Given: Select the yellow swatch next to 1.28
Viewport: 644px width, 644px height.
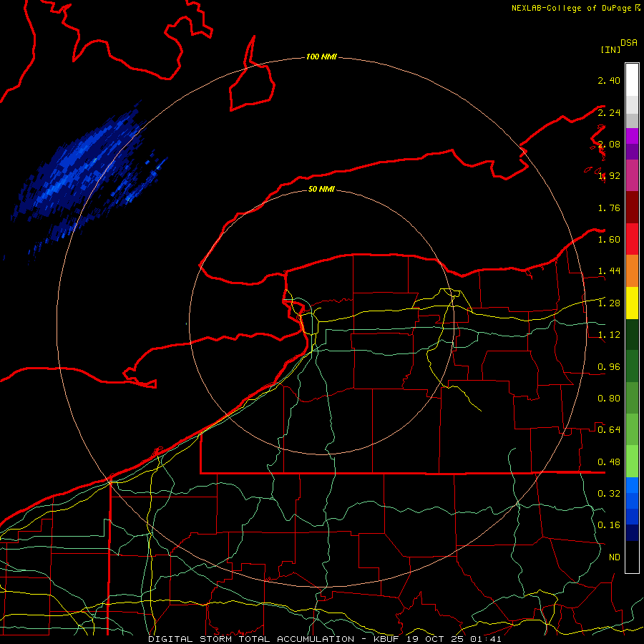Looking at the screenshot, I should pyautogui.click(x=632, y=303).
